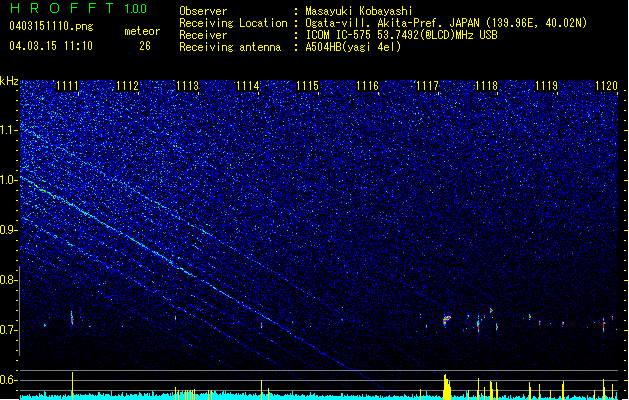Image resolution: width=629 pixels, height=400 pixels.
Task: Click the meteor label
Action: click(142, 31)
